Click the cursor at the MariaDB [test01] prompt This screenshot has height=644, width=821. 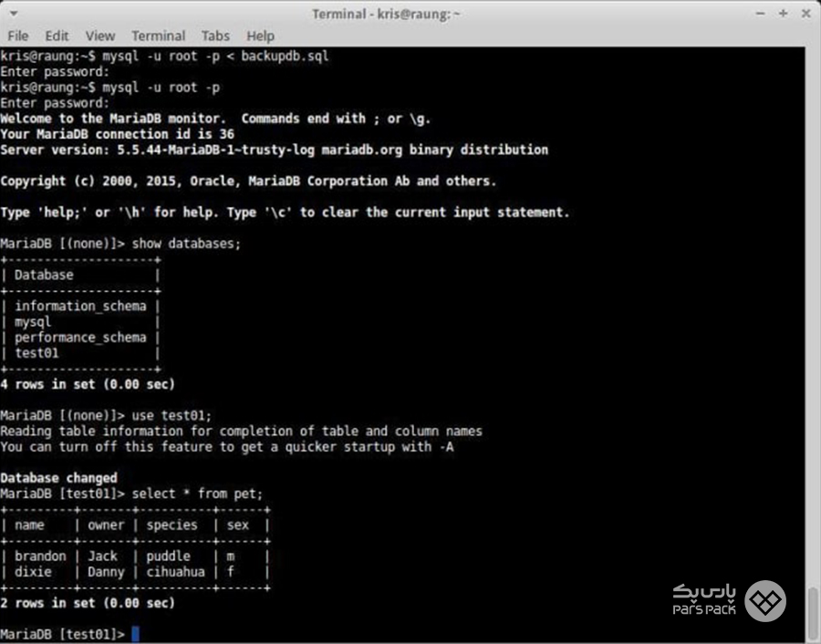point(135,634)
